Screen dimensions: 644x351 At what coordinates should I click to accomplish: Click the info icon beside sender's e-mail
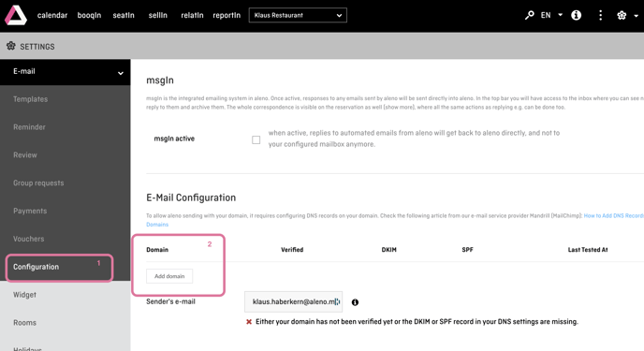355,302
